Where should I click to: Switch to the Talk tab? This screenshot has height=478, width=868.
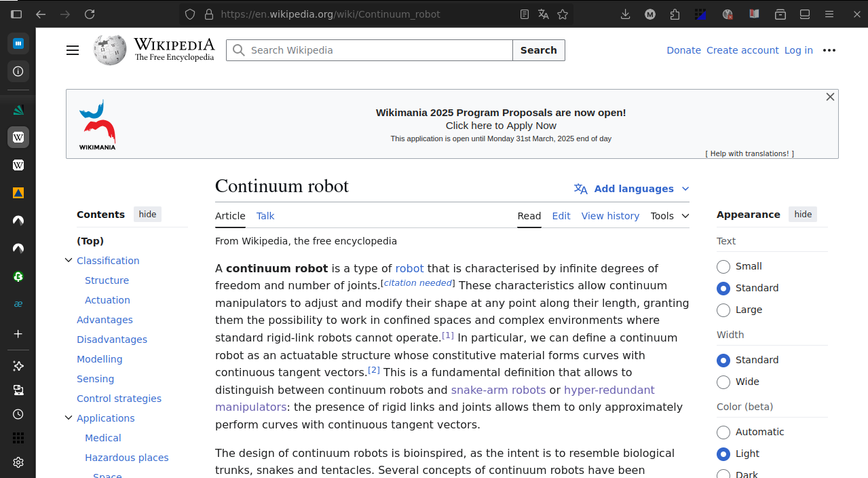tap(265, 216)
